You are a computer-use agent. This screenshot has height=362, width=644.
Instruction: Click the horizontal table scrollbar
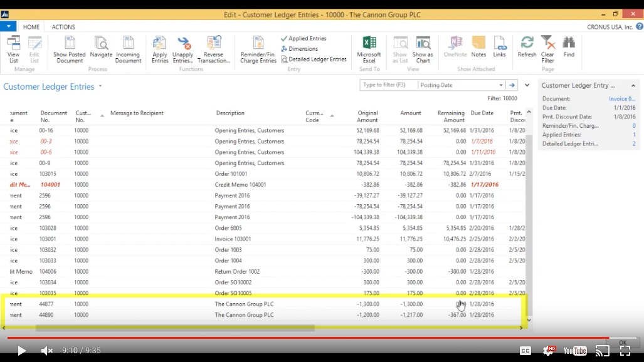[x=175, y=328]
